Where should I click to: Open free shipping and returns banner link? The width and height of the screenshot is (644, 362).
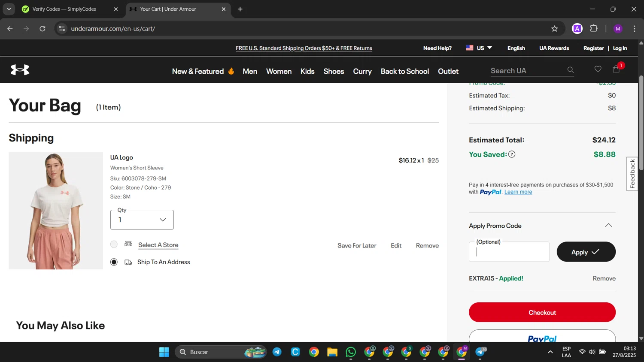click(x=304, y=48)
